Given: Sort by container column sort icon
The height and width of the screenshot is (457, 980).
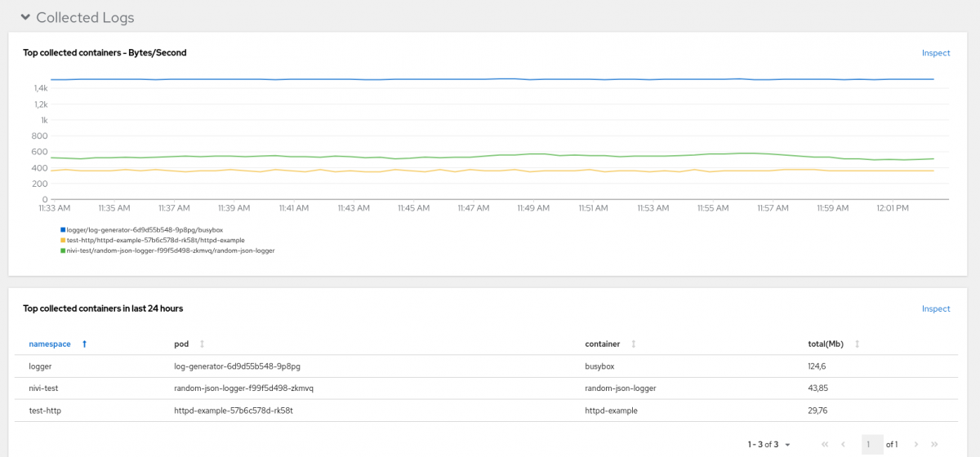Looking at the screenshot, I should 634,344.
